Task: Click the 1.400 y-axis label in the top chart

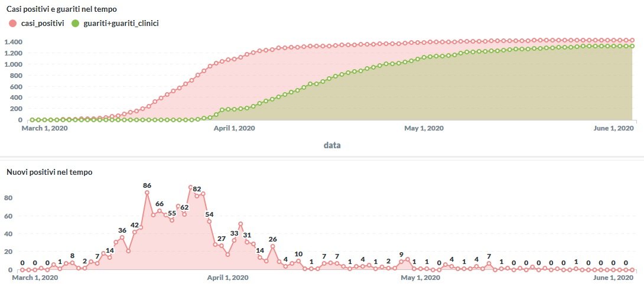Action: (12, 42)
